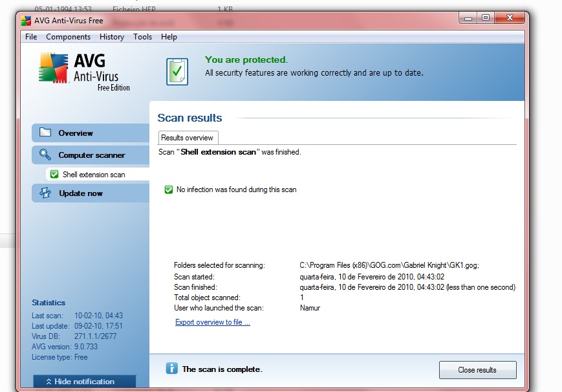Viewport: 562px width, 392px height.
Task: Click Virus DB value 271.1.1/2677
Action: pos(95,336)
